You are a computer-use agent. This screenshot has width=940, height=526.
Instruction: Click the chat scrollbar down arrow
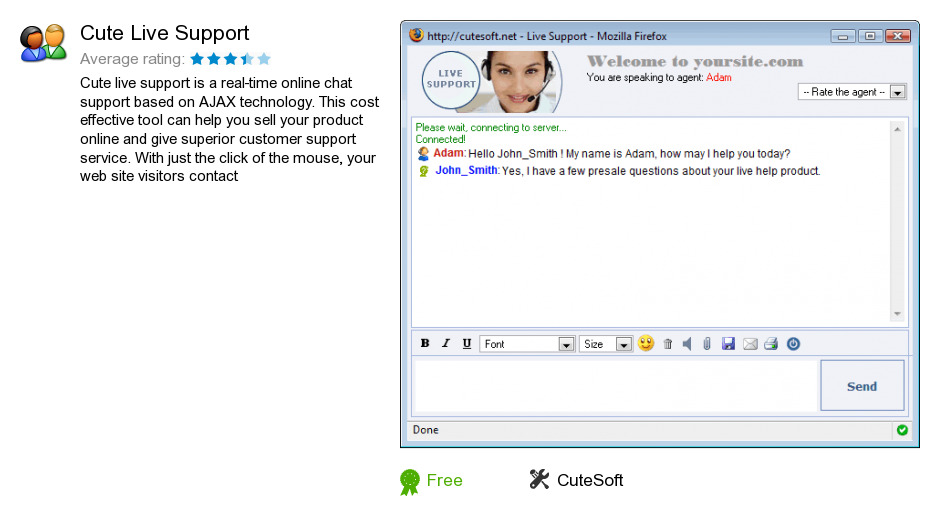click(897, 314)
